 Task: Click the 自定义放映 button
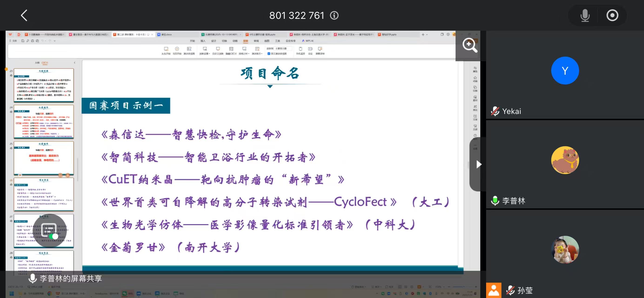[218, 49]
